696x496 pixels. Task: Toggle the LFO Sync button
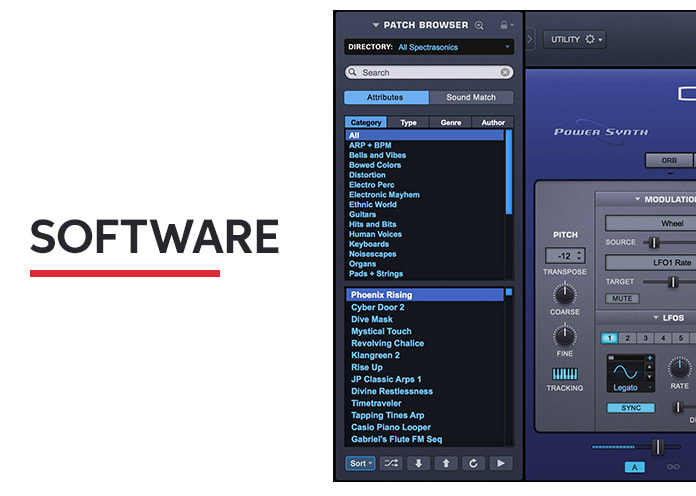coord(631,408)
